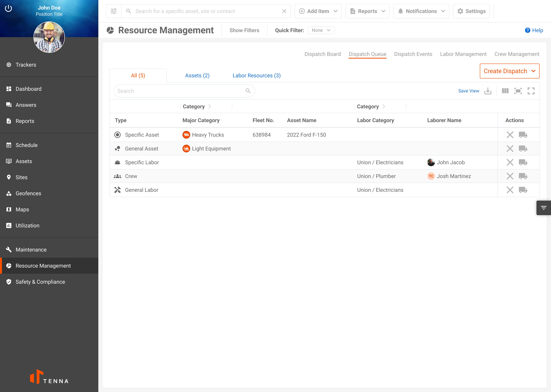The height and width of the screenshot is (392, 551).
Task: Open Geofences in the sidebar
Action: click(49, 193)
